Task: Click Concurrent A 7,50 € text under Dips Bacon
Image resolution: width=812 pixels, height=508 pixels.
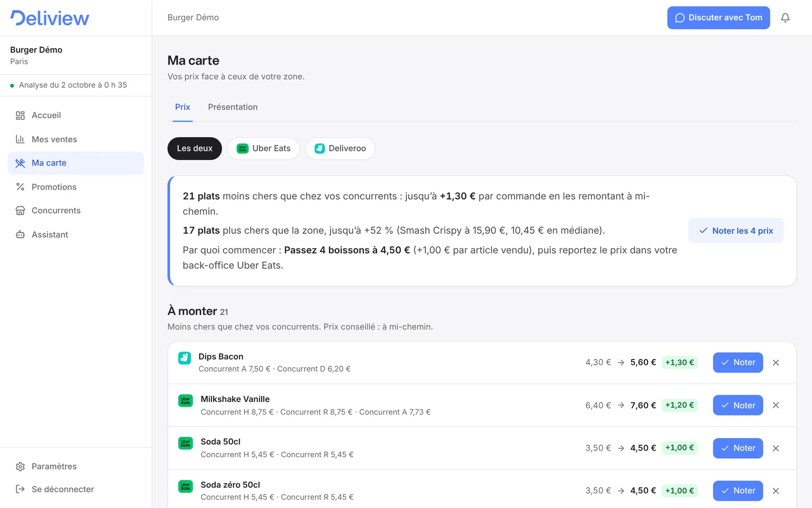Action: (234, 369)
